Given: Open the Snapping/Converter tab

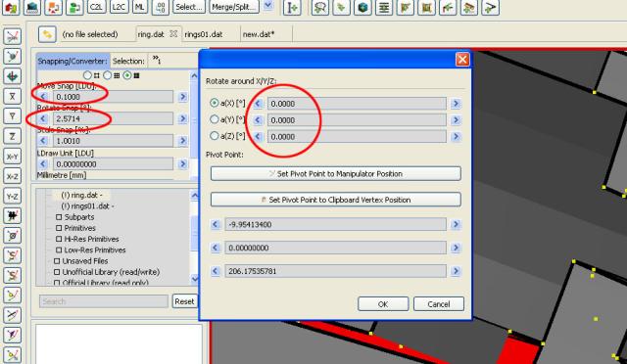Looking at the screenshot, I should 72,61.
